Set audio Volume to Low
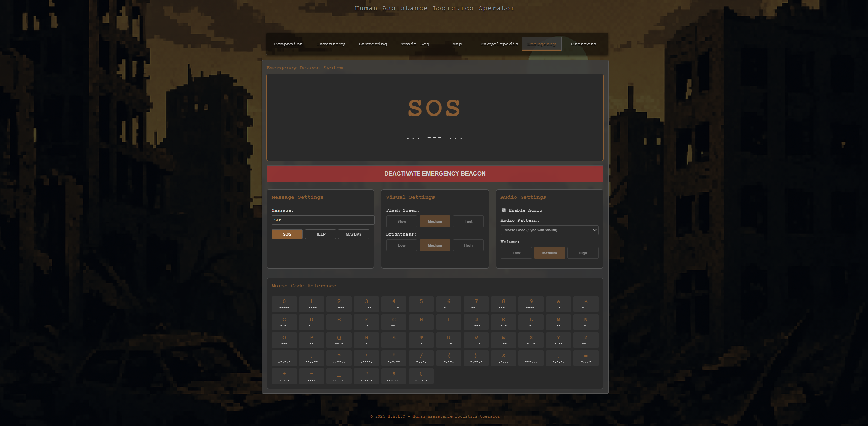This screenshot has height=426, width=868. [x=516, y=253]
